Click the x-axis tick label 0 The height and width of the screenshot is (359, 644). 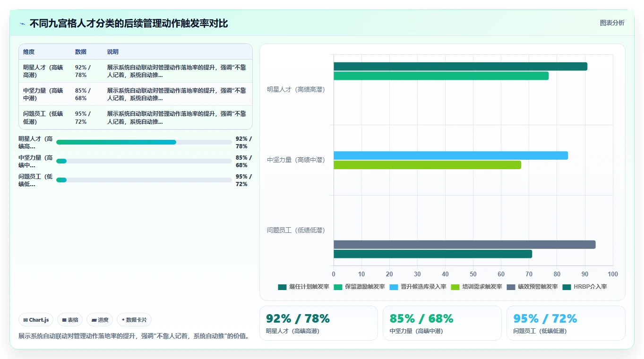(x=334, y=274)
